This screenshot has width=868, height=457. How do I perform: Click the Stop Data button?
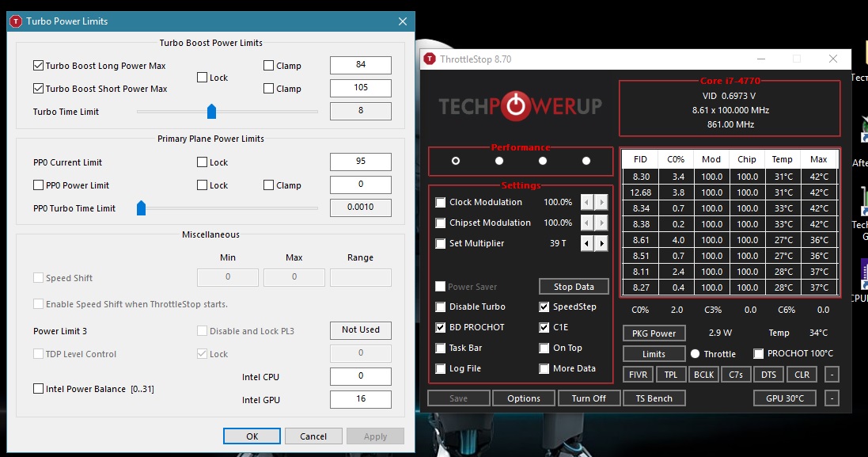(574, 287)
